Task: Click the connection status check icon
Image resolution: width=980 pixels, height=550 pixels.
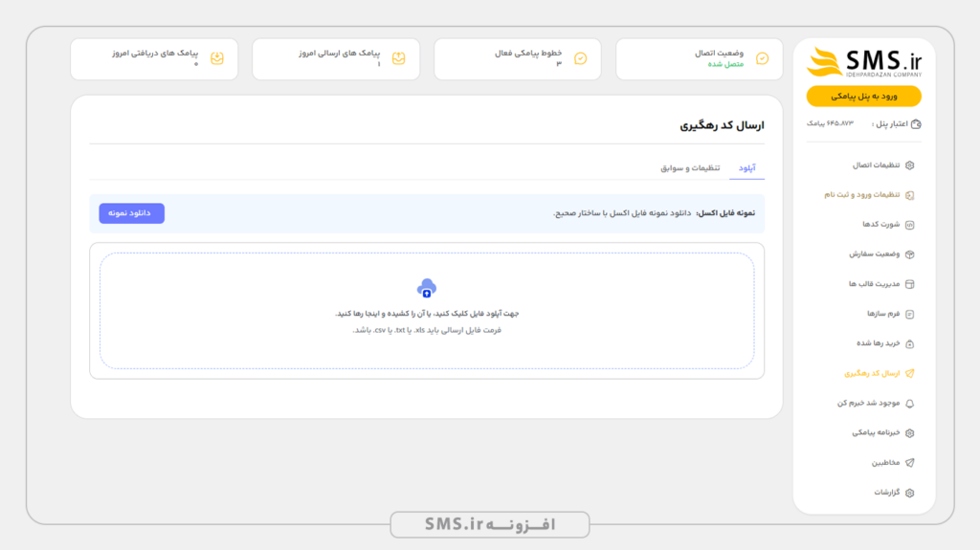Action: (x=762, y=58)
